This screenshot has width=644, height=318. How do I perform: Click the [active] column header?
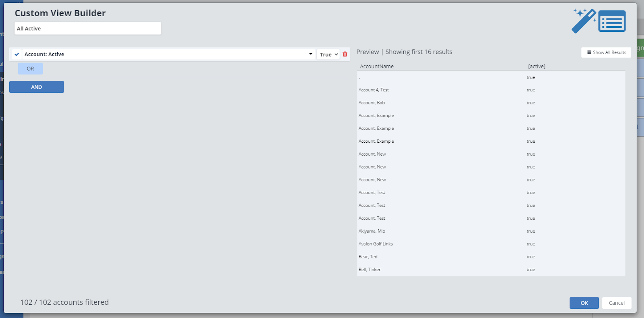click(537, 67)
